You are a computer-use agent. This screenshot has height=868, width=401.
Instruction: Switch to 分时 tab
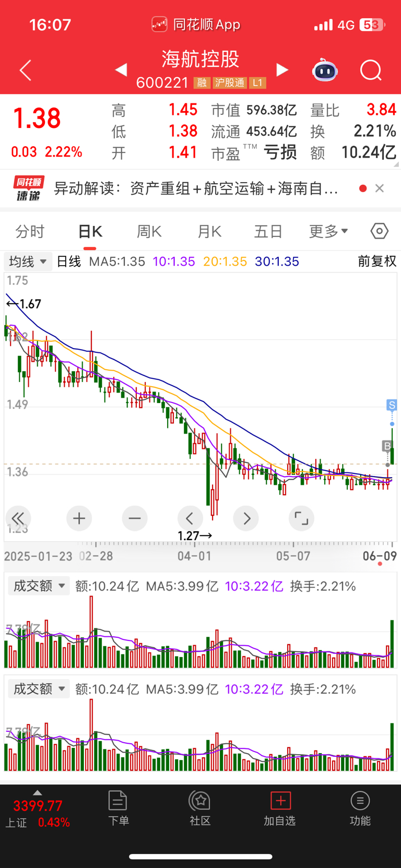30,231
